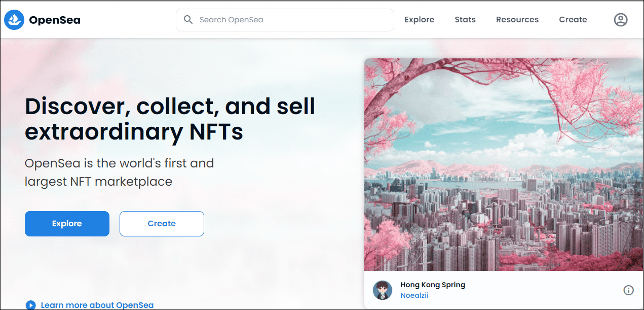Click the Hong Kong Spring title
Viewport: 644px width, 310px height.
[433, 285]
